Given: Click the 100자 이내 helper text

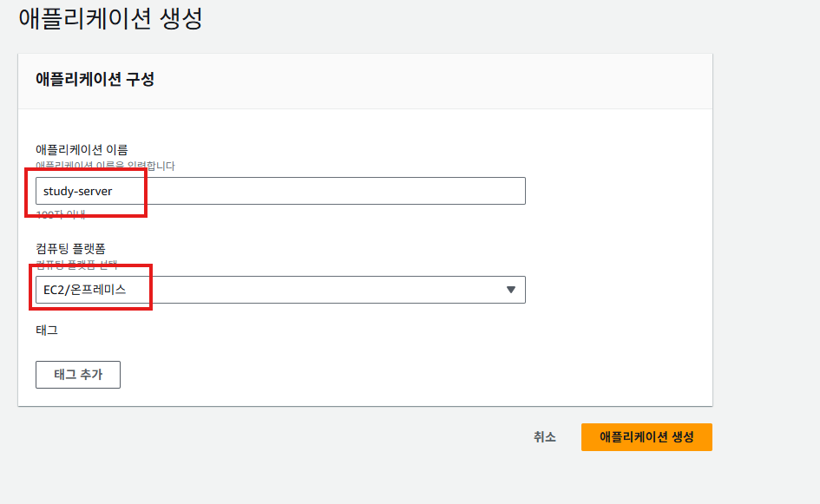Looking at the screenshot, I should pyautogui.click(x=61, y=213).
